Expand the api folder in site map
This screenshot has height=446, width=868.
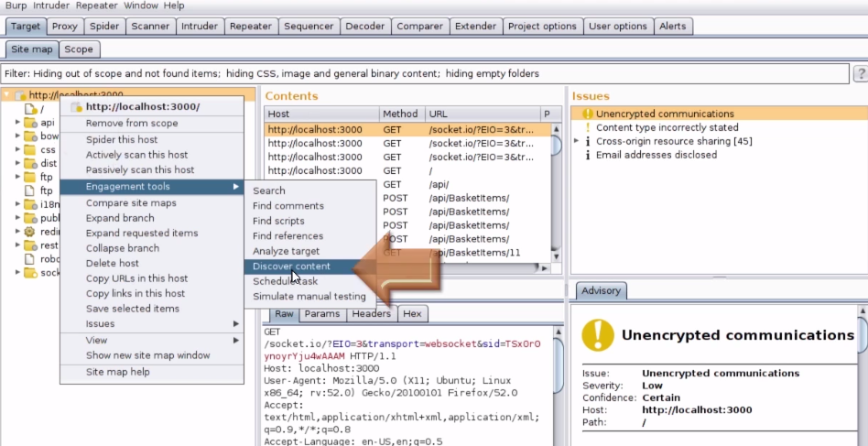(17, 123)
